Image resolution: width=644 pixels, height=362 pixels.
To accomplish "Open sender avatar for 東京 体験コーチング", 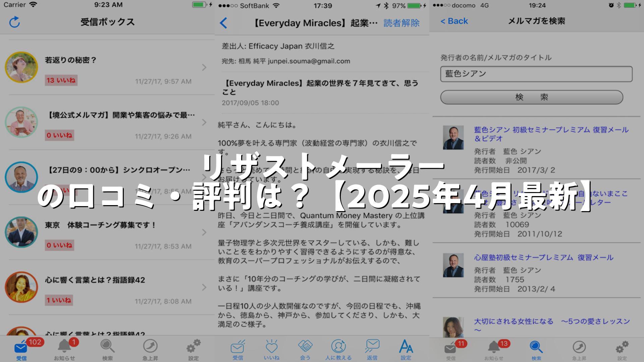I will [x=21, y=232].
